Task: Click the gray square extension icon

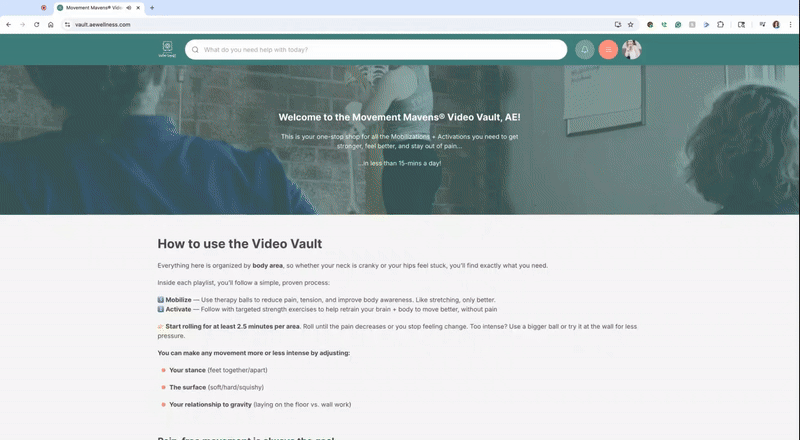Action: click(x=692, y=25)
